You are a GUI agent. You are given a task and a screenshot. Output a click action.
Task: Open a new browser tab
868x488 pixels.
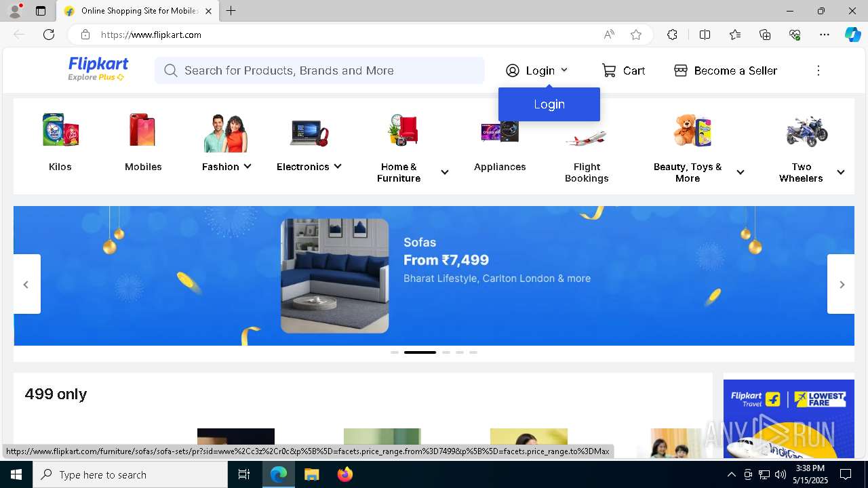tap(231, 11)
